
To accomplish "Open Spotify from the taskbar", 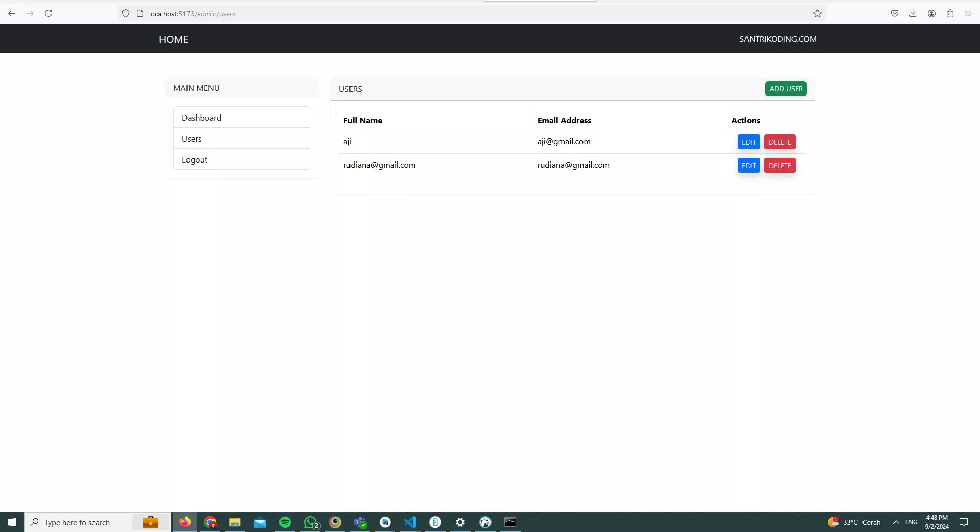I will 285,522.
